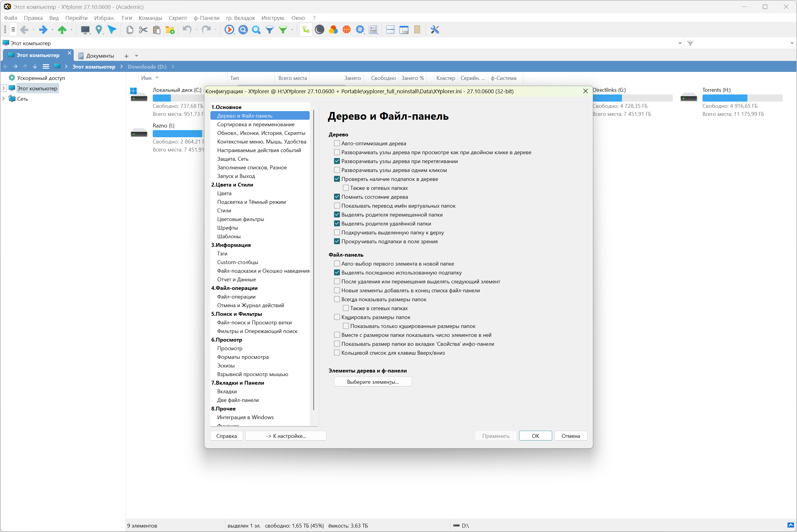Viewport: 797px width, 532px height.
Task: Open the 'Вид' menu
Action: [x=54, y=18]
